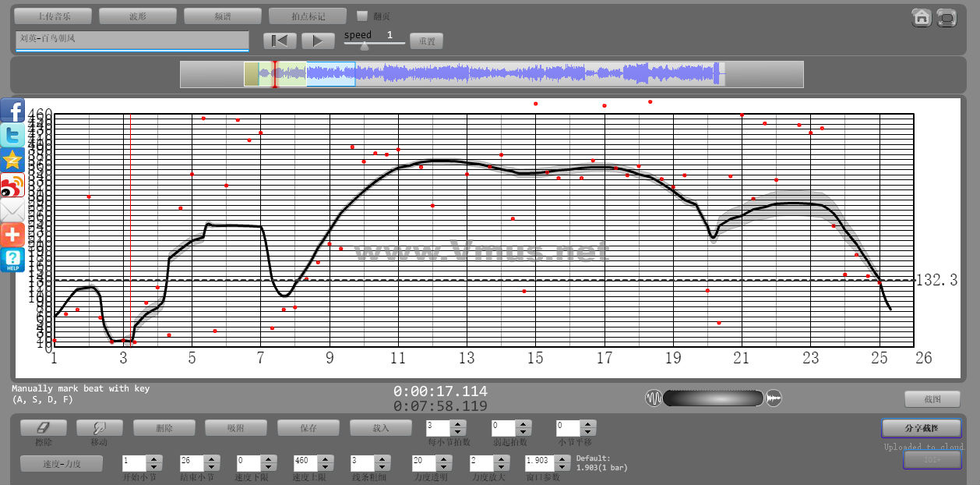Click the sine waveform icon left of gradient bar
The width and height of the screenshot is (980, 485).
tap(654, 398)
